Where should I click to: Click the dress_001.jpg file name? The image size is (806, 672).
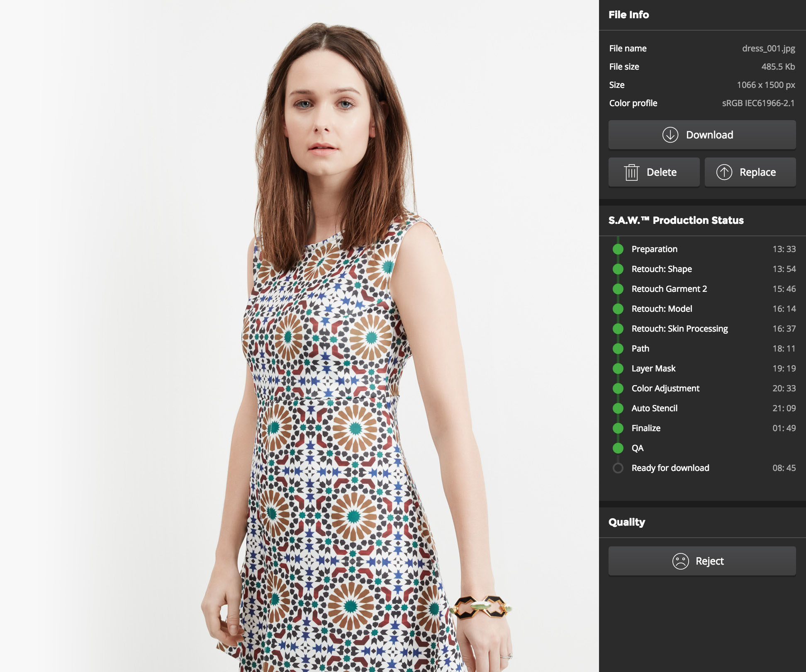[x=768, y=49]
